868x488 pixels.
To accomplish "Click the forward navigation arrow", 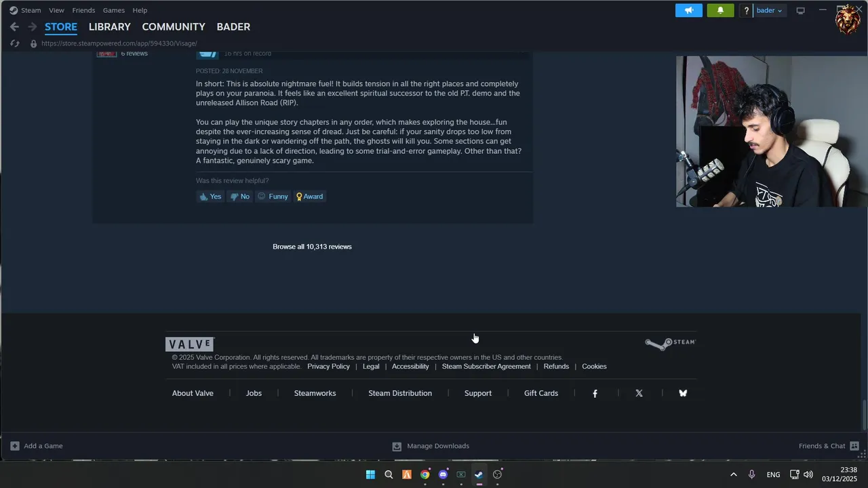I will pos(32,27).
